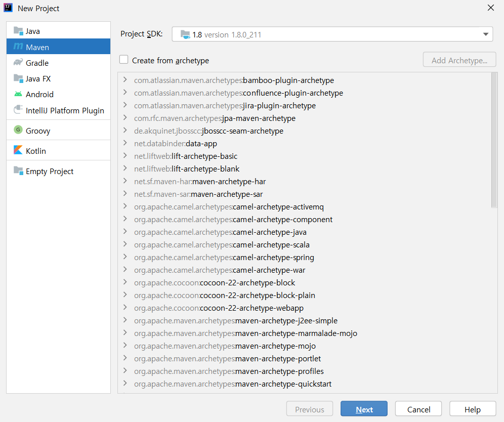The width and height of the screenshot is (504, 422).
Task: Expand lift-archetype-blank chevron
Action: point(125,168)
